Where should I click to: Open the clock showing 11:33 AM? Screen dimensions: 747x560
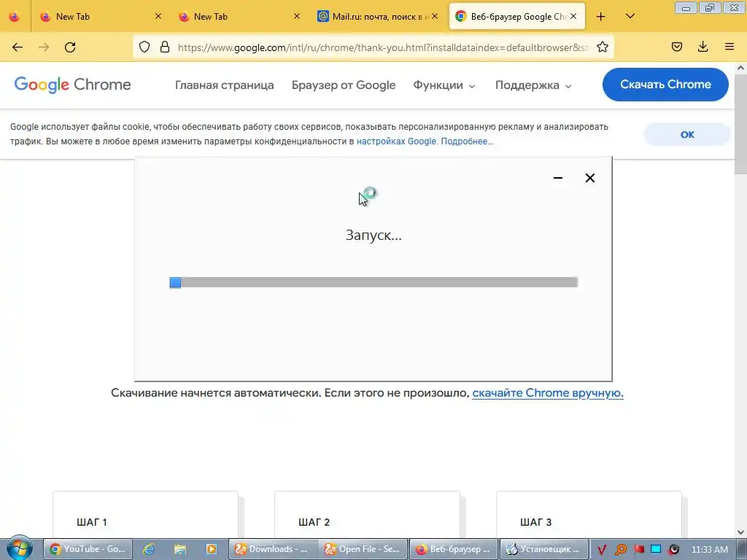(x=709, y=550)
